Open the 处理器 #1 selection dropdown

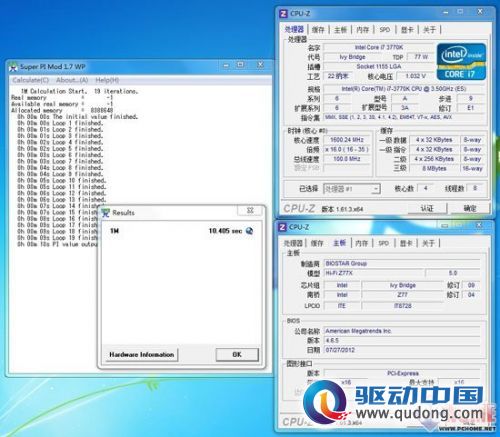coord(351,189)
